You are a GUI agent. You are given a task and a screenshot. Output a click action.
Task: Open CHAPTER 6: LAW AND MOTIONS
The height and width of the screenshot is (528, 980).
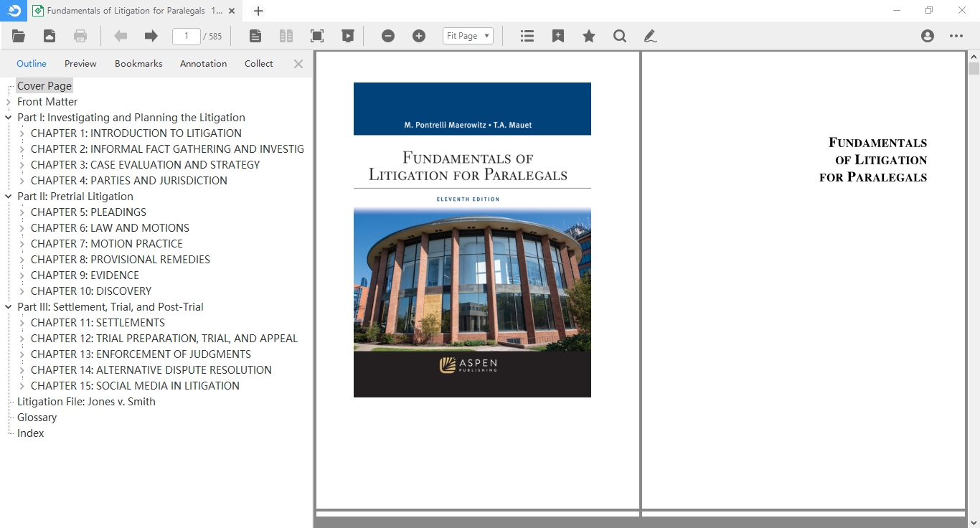pos(110,228)
